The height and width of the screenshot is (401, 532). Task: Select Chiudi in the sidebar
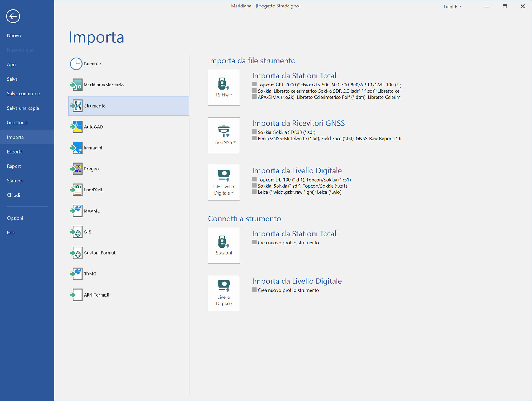[x=14, y=195]
